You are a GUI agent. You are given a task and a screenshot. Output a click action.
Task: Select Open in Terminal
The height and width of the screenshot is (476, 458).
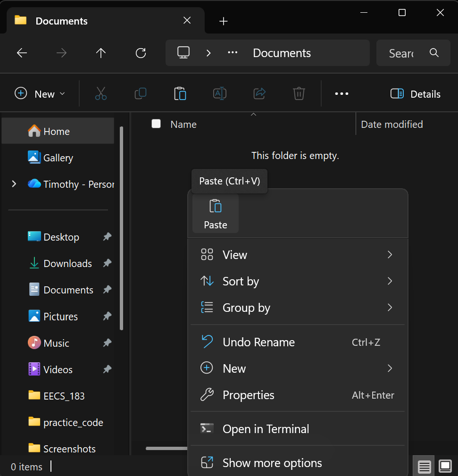298,429
